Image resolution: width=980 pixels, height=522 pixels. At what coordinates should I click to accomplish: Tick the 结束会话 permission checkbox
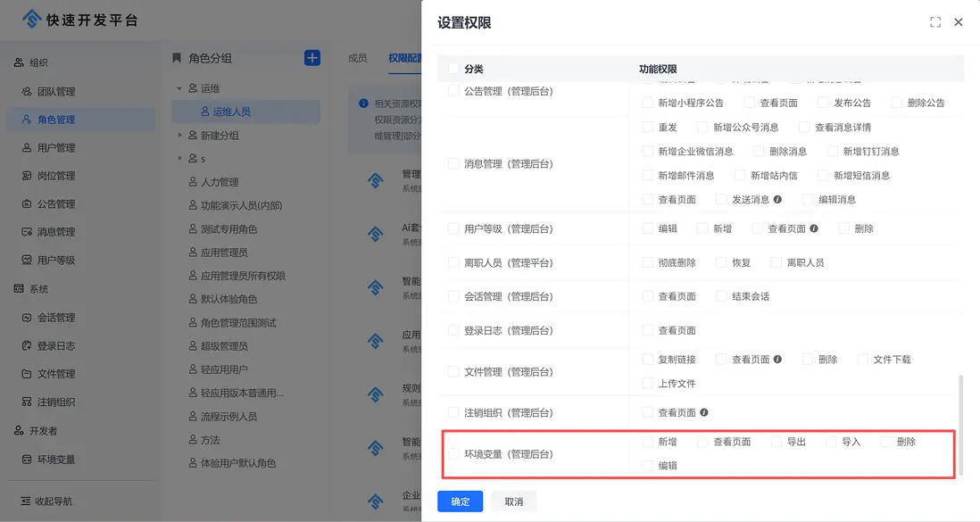coord(721,296)
